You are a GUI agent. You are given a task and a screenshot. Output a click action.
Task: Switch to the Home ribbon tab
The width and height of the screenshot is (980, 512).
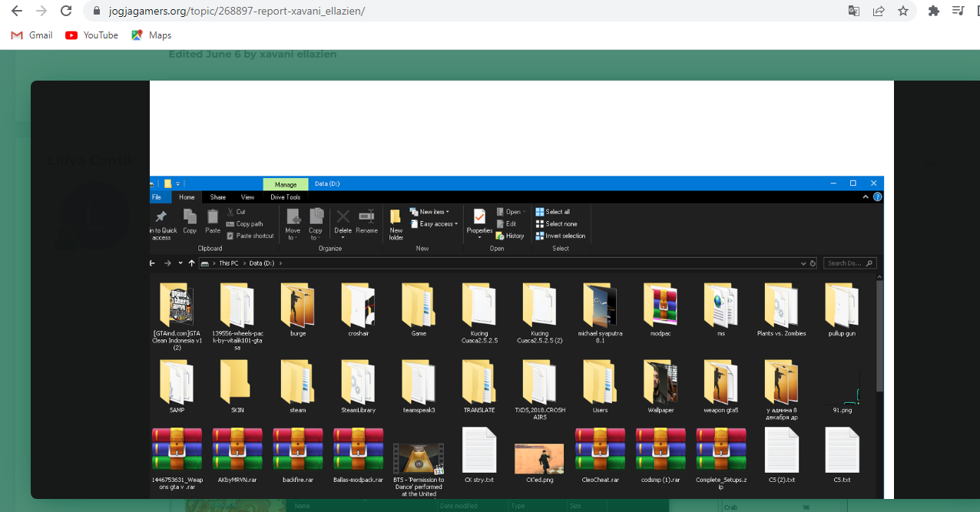click(x=187, y=197)
